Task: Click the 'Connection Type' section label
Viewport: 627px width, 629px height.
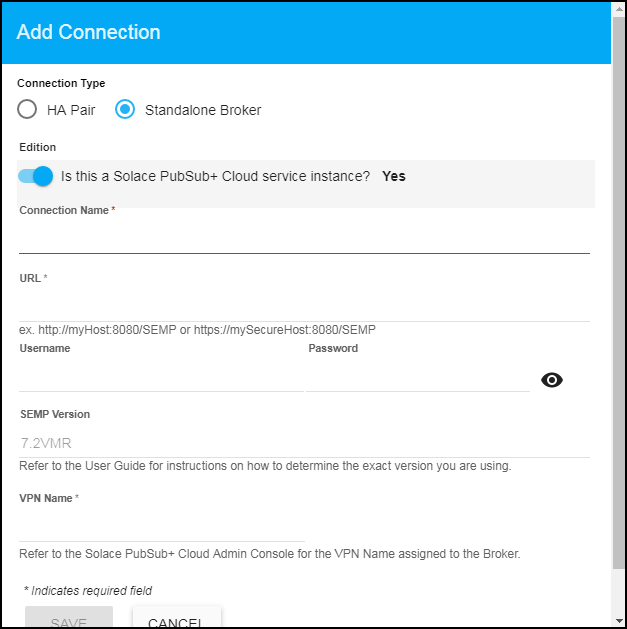Action: [61, 84]
